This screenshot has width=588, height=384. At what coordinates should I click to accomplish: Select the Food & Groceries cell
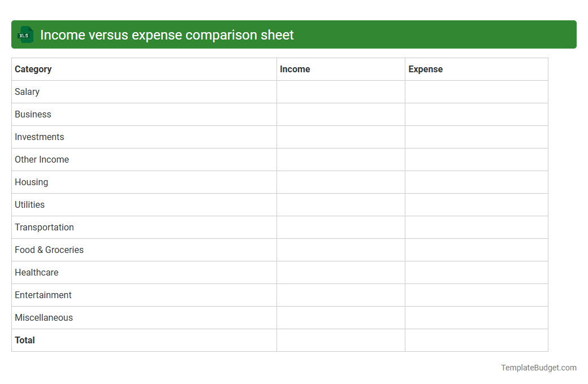pyautogui.click(x=49, y=250)
